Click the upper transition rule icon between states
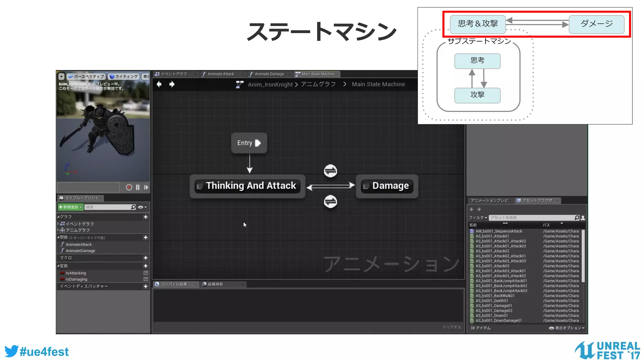Viewport: 644px width, 362px height. [x=330, y=171]
